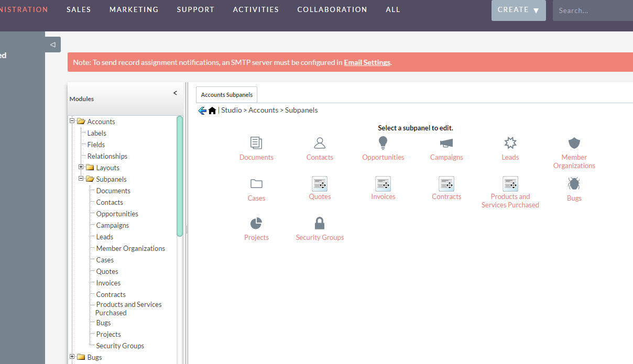Go back using the blue arrow
Screen dimensions: 633x364
click(202, 111)
